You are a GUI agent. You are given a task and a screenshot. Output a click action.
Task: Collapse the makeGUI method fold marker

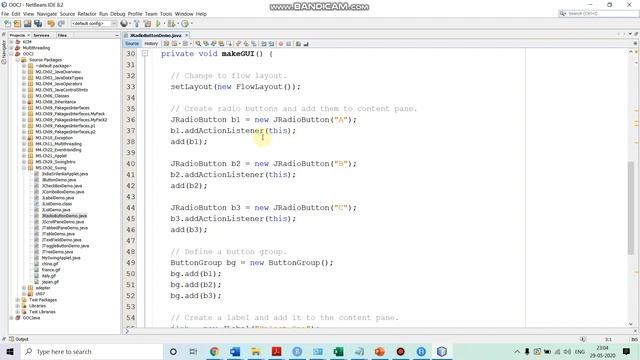click(x=145, y=53)
